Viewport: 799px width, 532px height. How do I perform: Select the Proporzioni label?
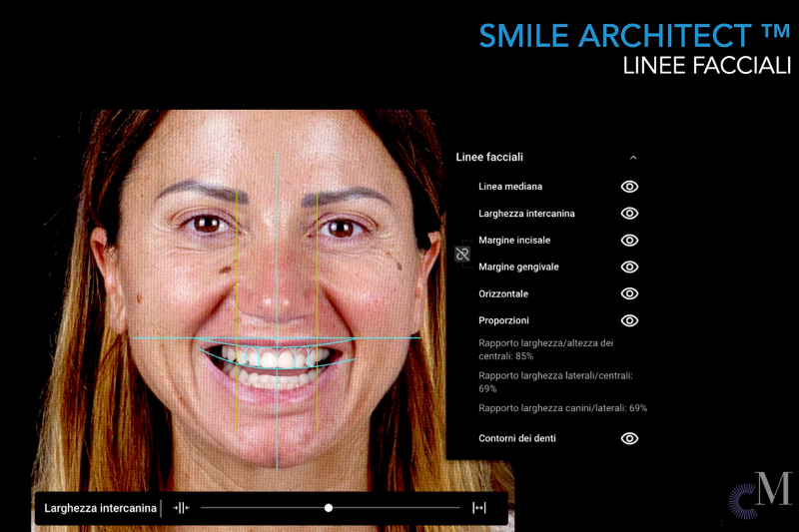503,320
